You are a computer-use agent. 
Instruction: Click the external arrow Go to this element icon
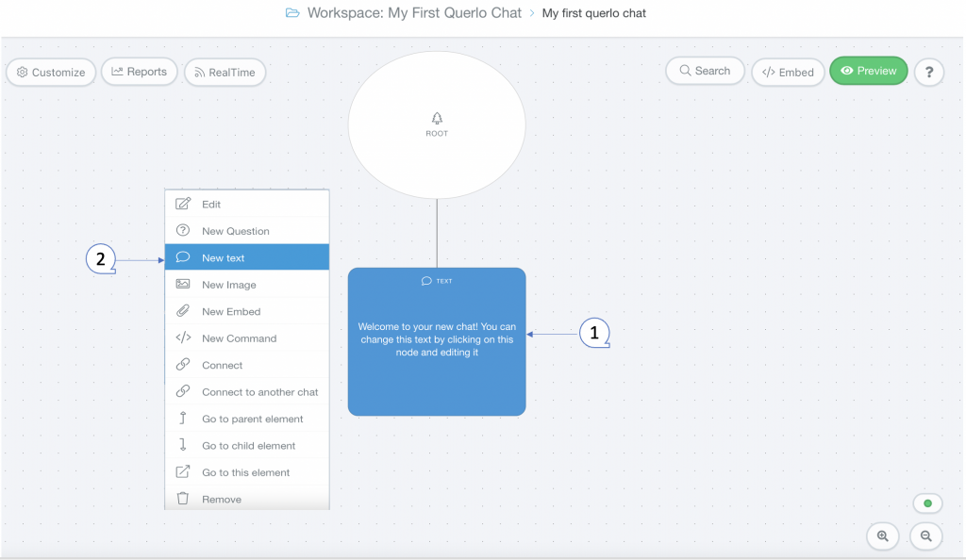183,471
